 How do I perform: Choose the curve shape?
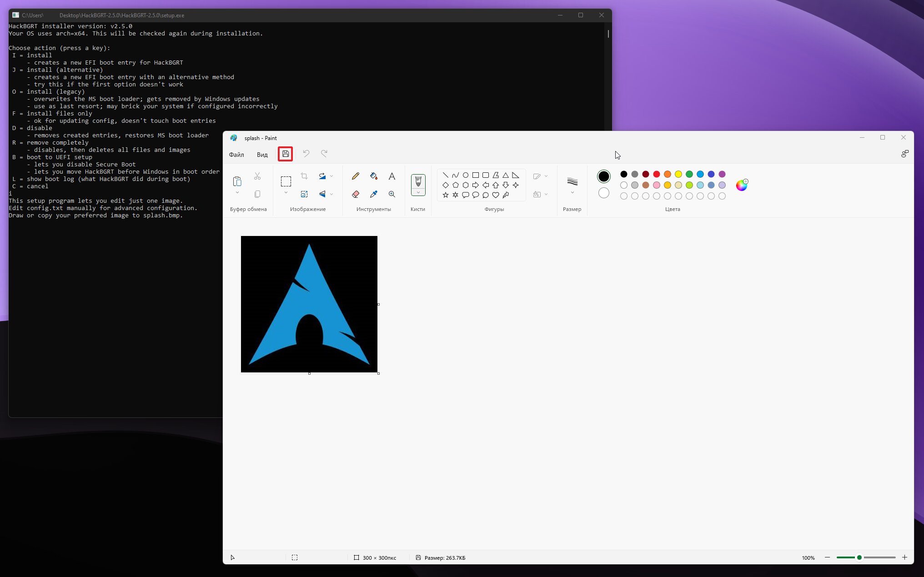[x=456, y=175]
